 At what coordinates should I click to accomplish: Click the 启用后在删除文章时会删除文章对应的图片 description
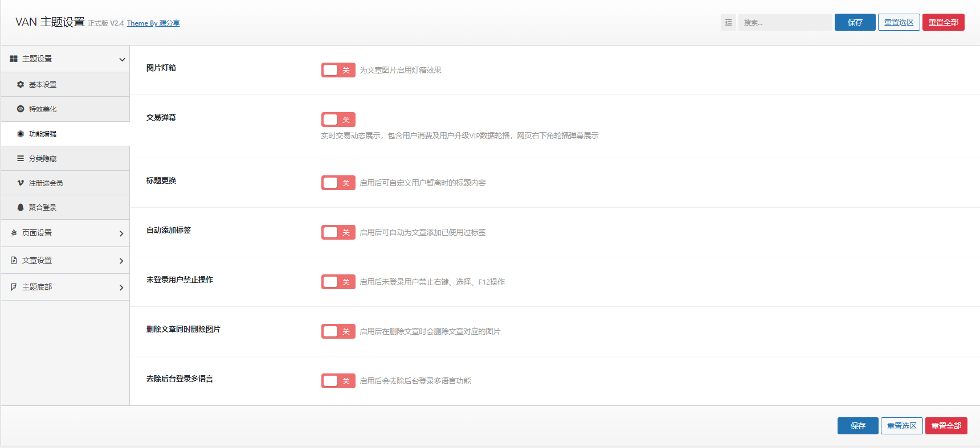430,331
